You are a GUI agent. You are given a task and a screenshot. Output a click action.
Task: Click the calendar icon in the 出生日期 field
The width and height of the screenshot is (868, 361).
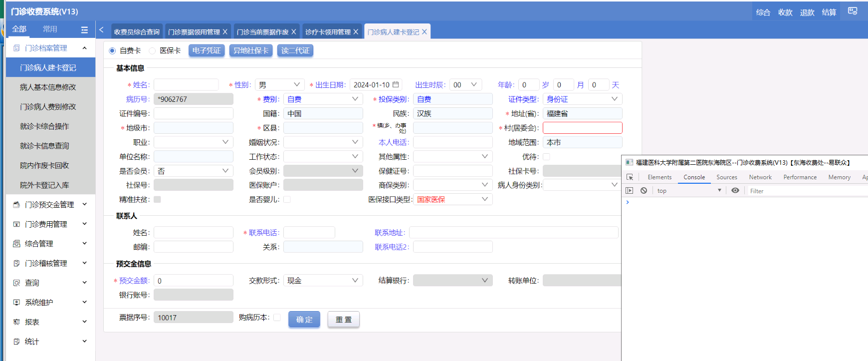pos(396,85)
